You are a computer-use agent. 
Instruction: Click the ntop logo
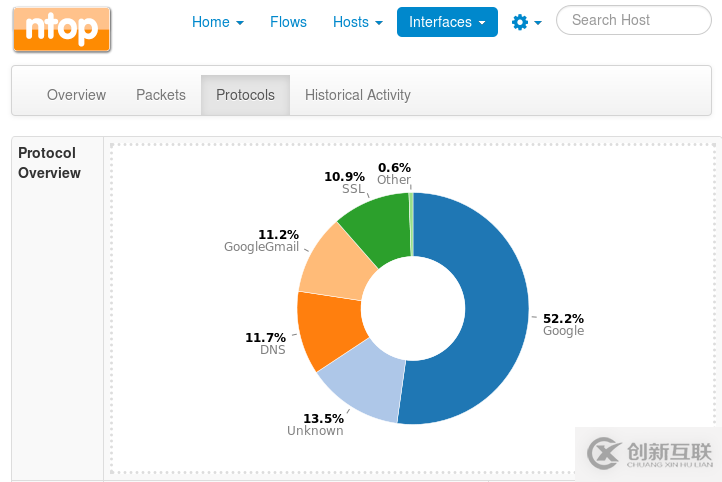pos(62,29)
